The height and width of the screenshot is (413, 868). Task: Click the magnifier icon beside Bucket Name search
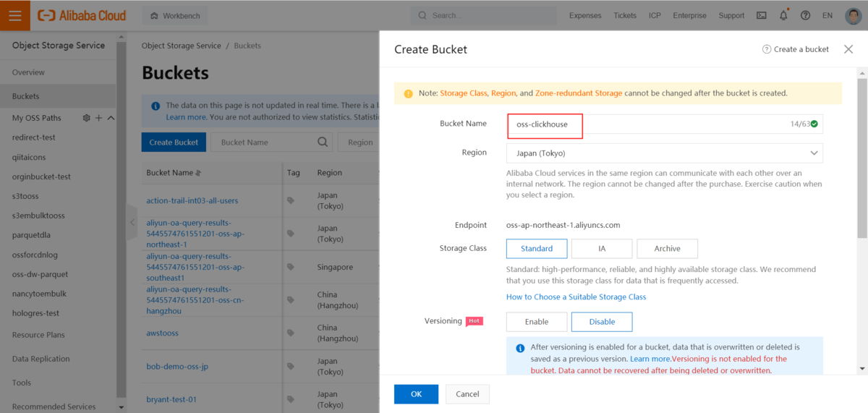[324, 142]
